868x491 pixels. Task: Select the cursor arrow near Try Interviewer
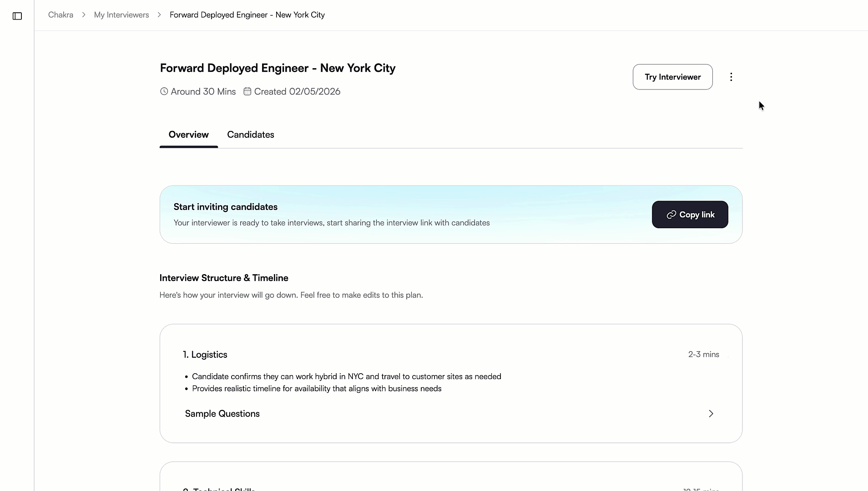click(761, 105)
